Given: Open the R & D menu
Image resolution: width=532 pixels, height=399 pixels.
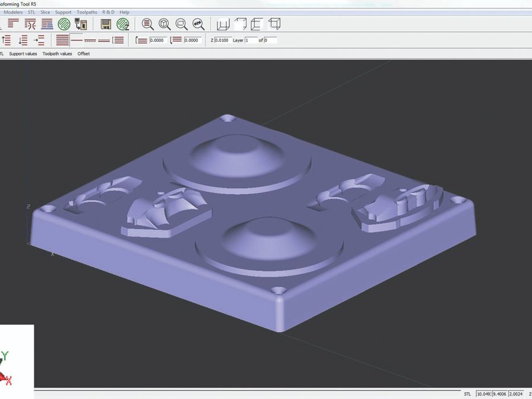Looking at the screenshot, I should coord(107,12).
